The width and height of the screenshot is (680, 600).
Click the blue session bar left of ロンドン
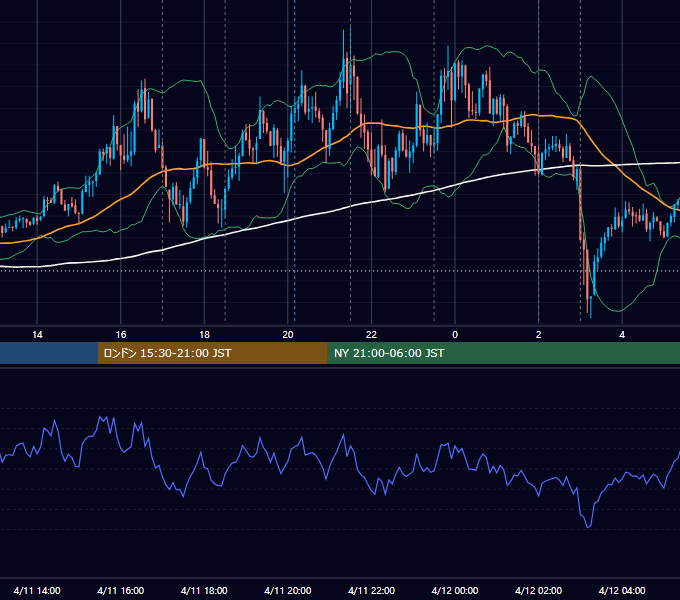coord(49,353)
